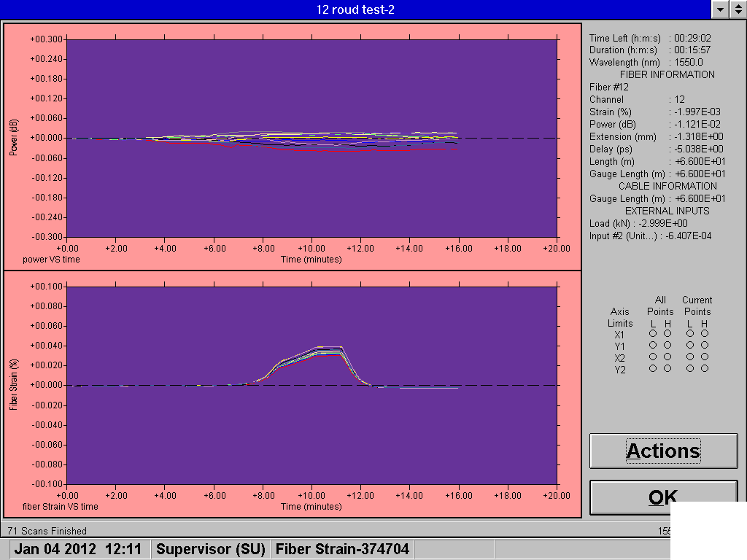Click the minimize down-arrow in title bar
This screenshot has width=747, height=560.
[x=721, y=9]
